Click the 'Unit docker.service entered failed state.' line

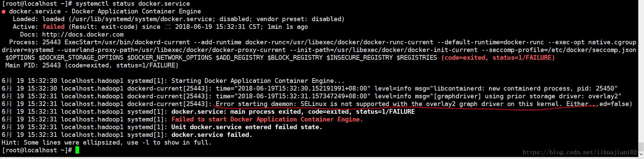coord(247,127)
